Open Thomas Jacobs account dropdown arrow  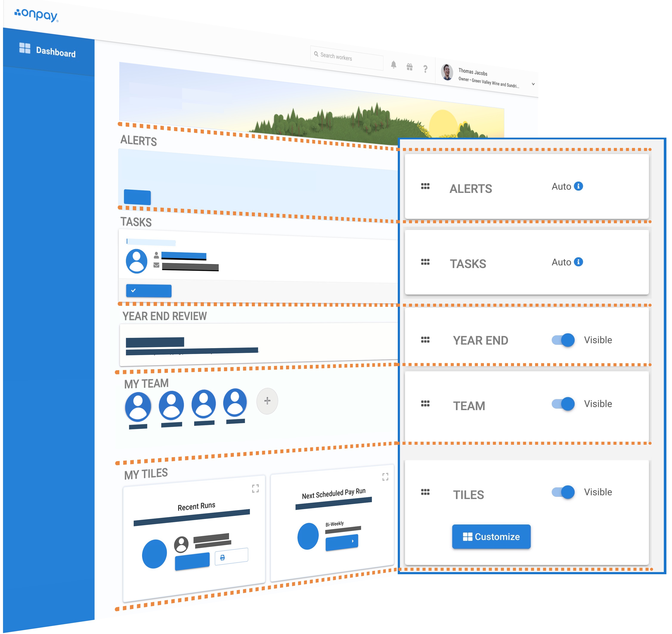533,84
